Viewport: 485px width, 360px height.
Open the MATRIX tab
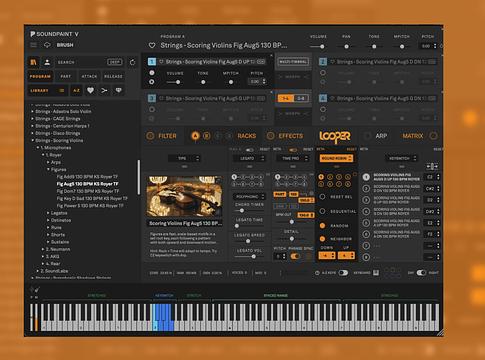(x=413, y=136)
